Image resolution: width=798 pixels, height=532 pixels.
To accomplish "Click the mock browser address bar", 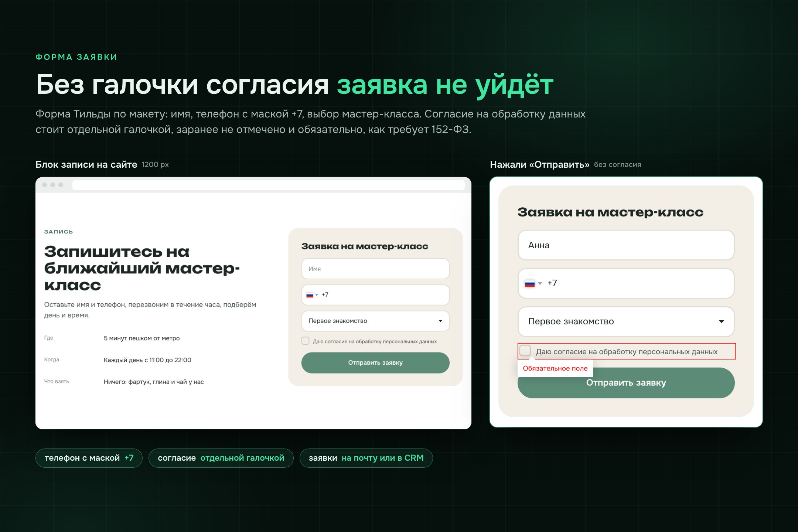I will point(268,185).
